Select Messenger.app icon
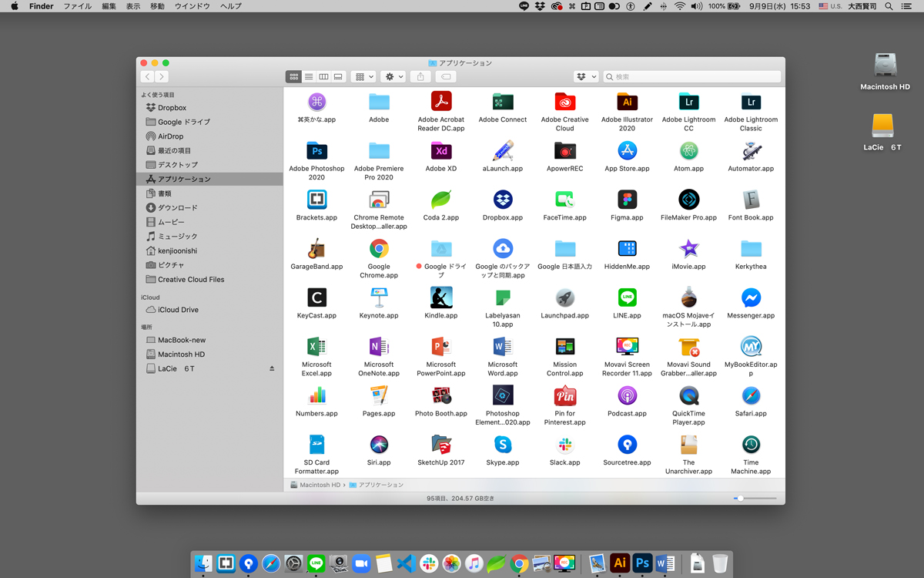The height and width of the screenshot is (578, 924). click(x=751, y=297)
